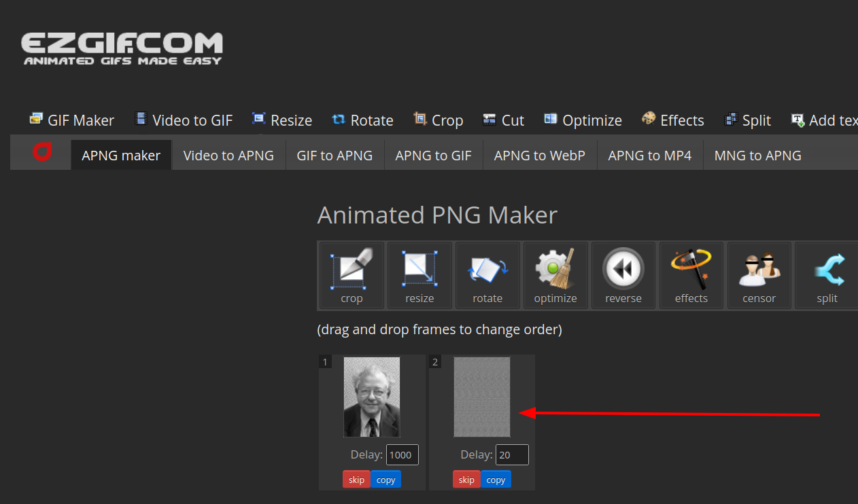Select Video to GIF menu item
The height and width of the screenshot is (504, 858).
click(184, 120)
